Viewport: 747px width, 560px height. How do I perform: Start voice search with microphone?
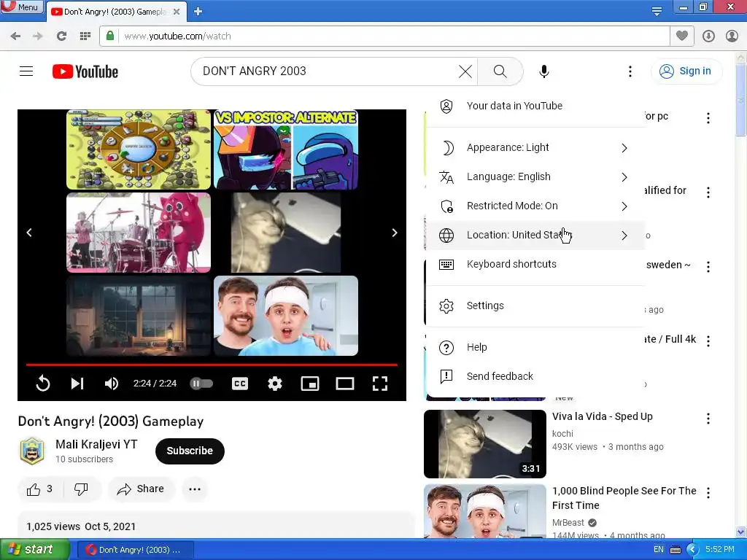544,71
